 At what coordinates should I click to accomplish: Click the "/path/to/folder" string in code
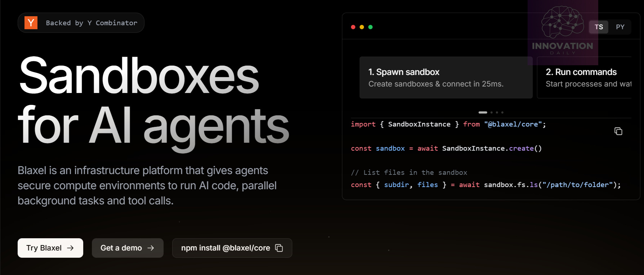pyautogui.click(x=578, y=185)
